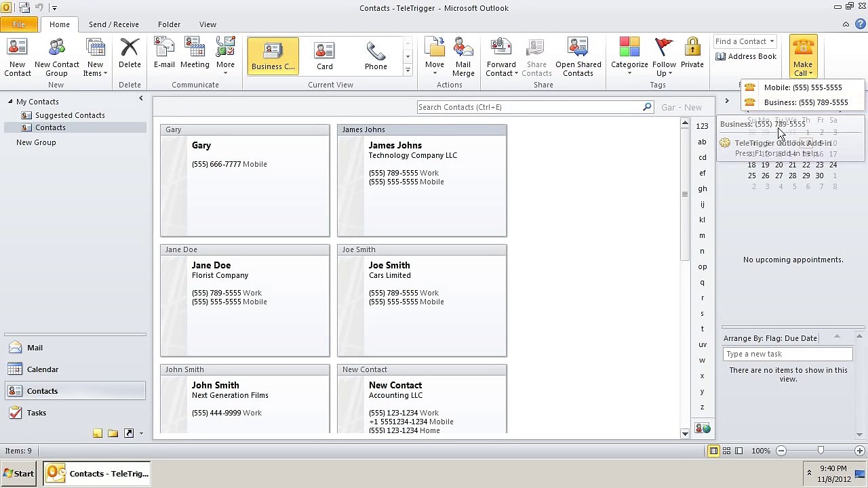
Task: Open the Address Book
Action: [746, 56]
